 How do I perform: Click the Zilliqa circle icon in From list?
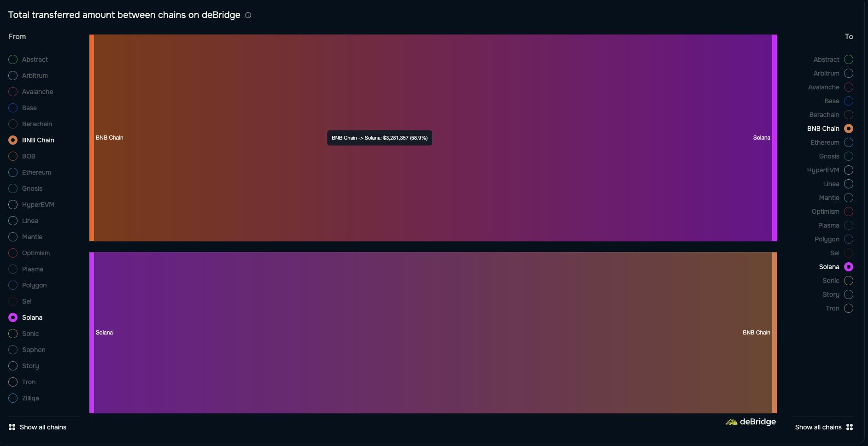pos(13,398)
